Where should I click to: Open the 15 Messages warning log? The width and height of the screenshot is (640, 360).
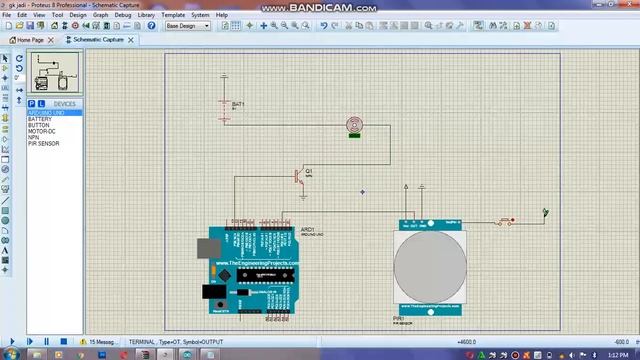(x=98, y=342)
